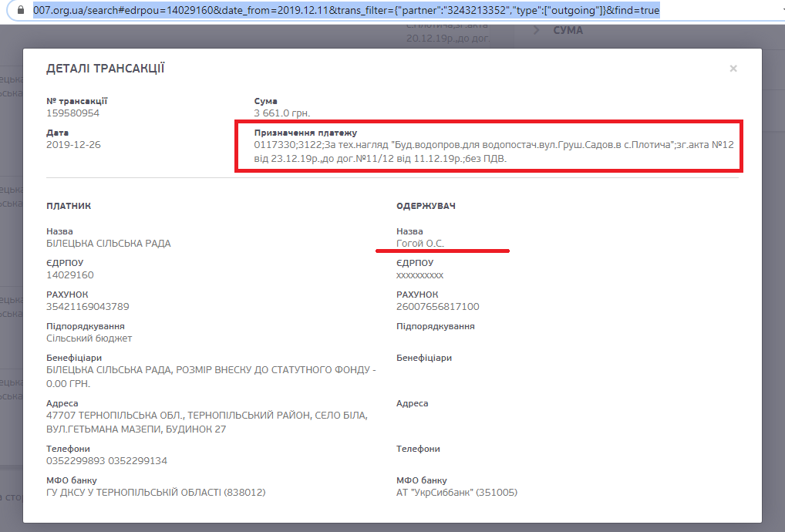The image size is (785, 532).
Task: Select transaction number 159580954
Action: pyautogui.click(x=72, y=113)
